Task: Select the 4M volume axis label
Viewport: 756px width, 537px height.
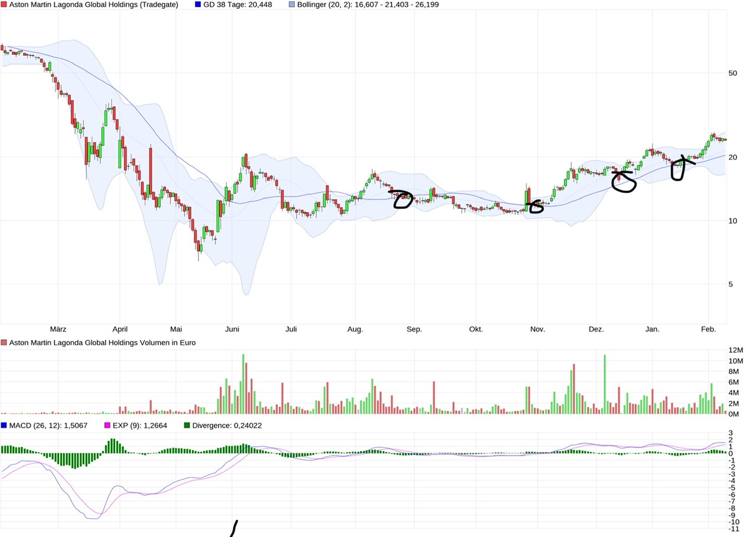Action: (x=734, y=393)
